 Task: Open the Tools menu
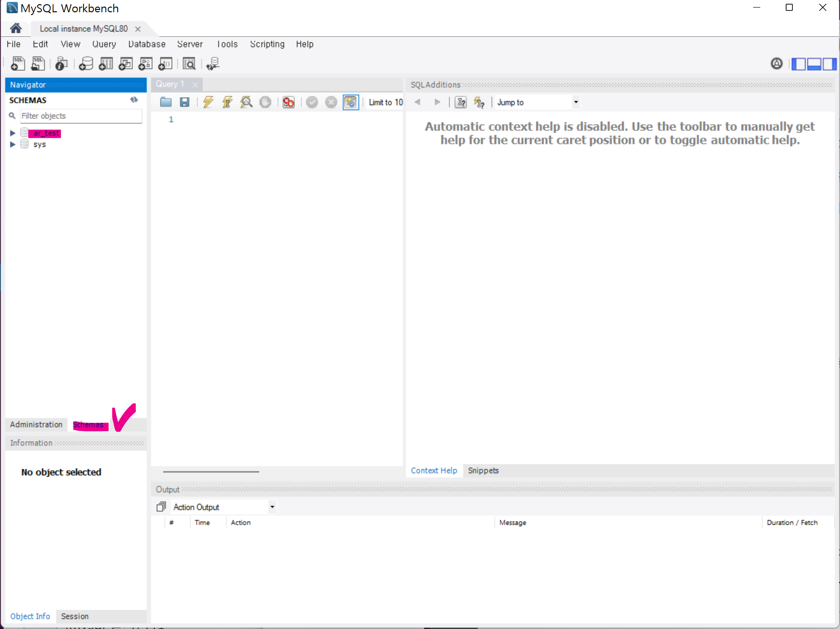(x=227, y=44)
